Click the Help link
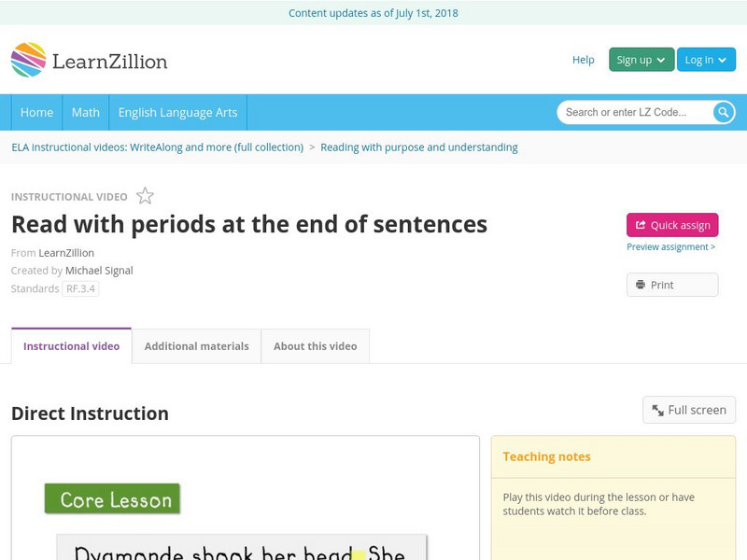Viewport: 747px width, 560px height. click(583, 60)
